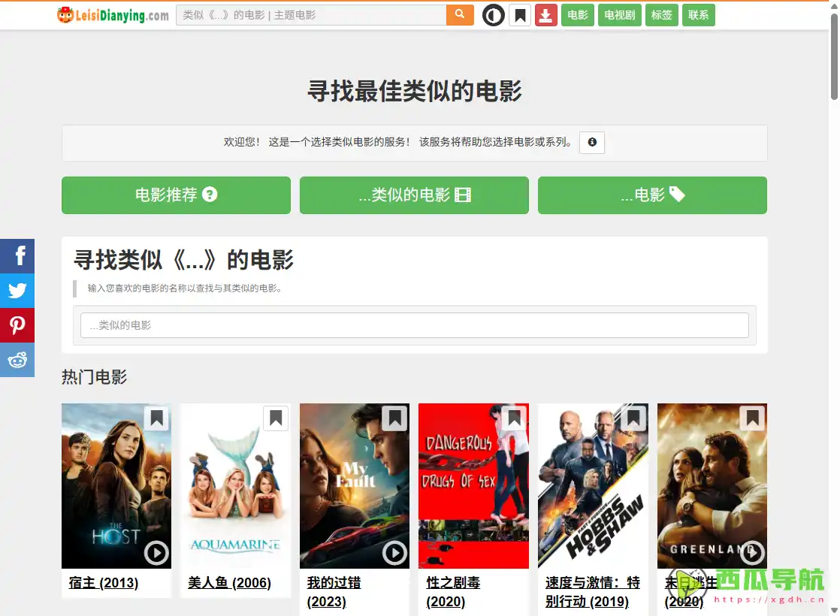Open the 电影 section in the navigation

577,14
